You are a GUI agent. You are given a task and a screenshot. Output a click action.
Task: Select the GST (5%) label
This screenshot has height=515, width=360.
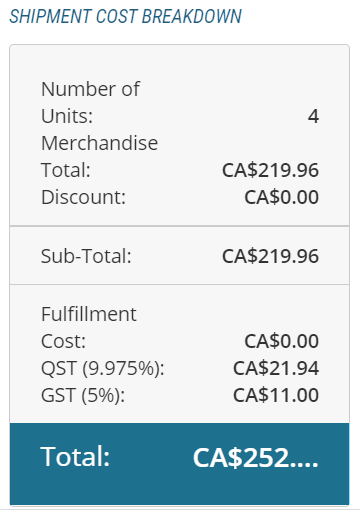83,396
